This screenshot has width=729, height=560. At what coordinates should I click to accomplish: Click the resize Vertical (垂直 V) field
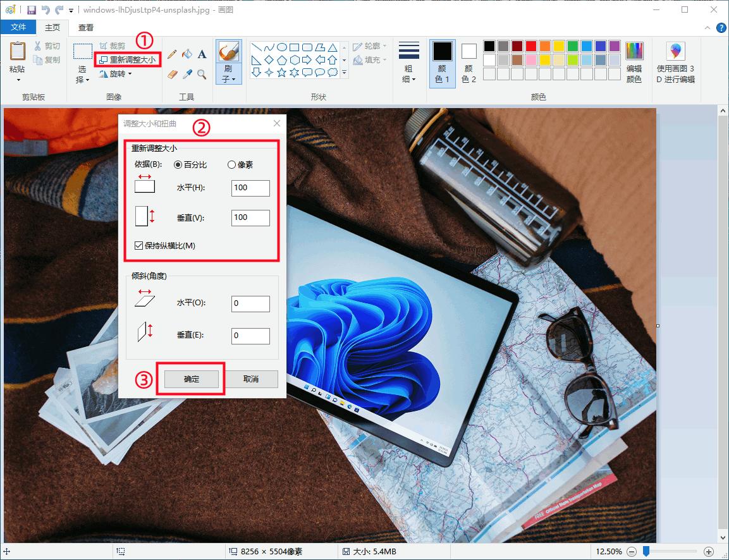(x=250, y=218)
